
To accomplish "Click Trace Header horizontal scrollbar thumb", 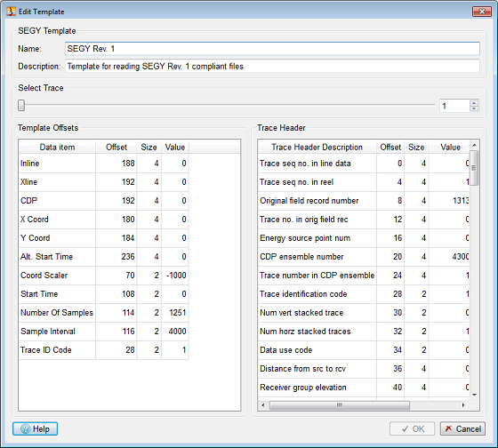I will [x=340, y=405].
